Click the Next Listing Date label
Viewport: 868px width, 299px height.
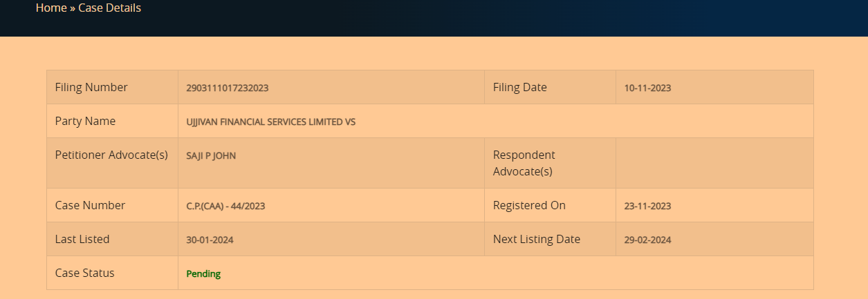(x=536, y=239)
